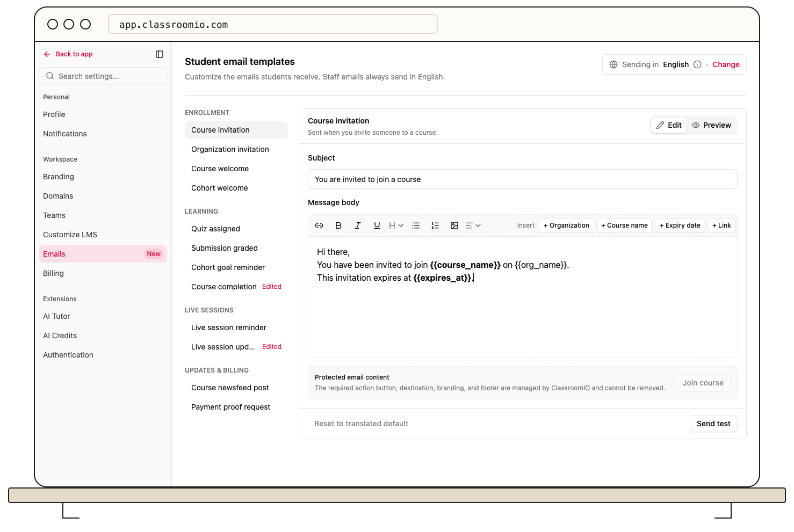Toggle underline formatting in message body

[377, 225]
